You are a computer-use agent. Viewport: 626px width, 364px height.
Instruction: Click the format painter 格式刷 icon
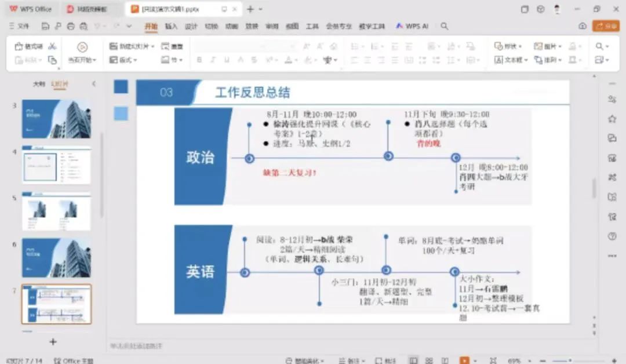click(x=28, y=46)
